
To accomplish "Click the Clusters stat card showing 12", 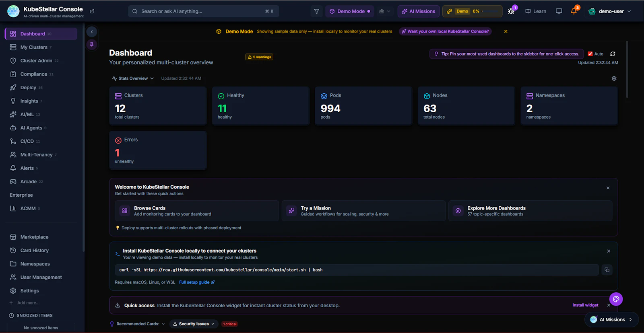I will click(158, 106).
